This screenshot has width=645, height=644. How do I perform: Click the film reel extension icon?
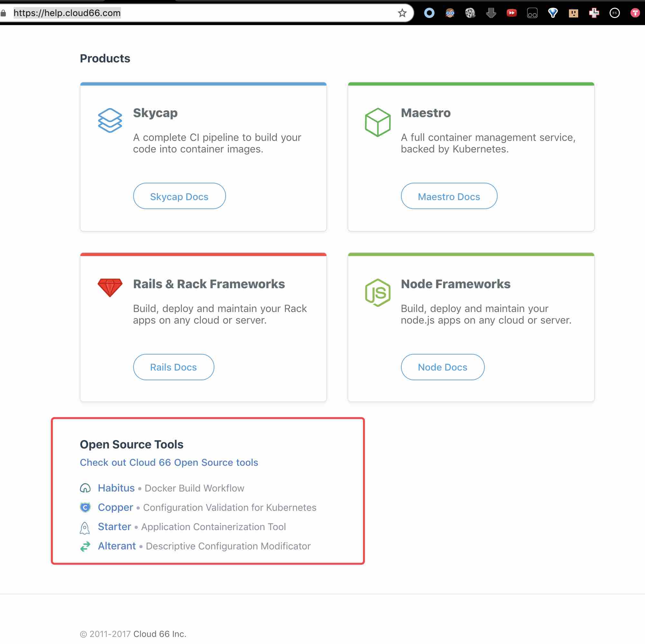click(470, 13)
